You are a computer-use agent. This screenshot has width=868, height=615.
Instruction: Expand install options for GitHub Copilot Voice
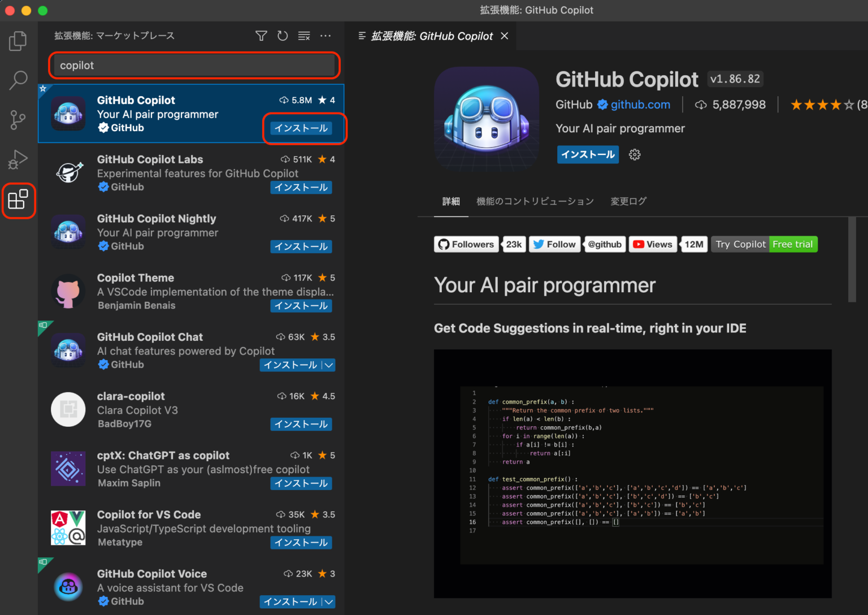point(329,601)
